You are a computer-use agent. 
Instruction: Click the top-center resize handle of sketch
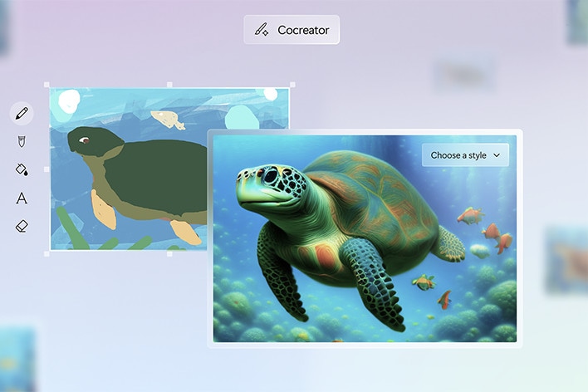click(x=170, y=85)
